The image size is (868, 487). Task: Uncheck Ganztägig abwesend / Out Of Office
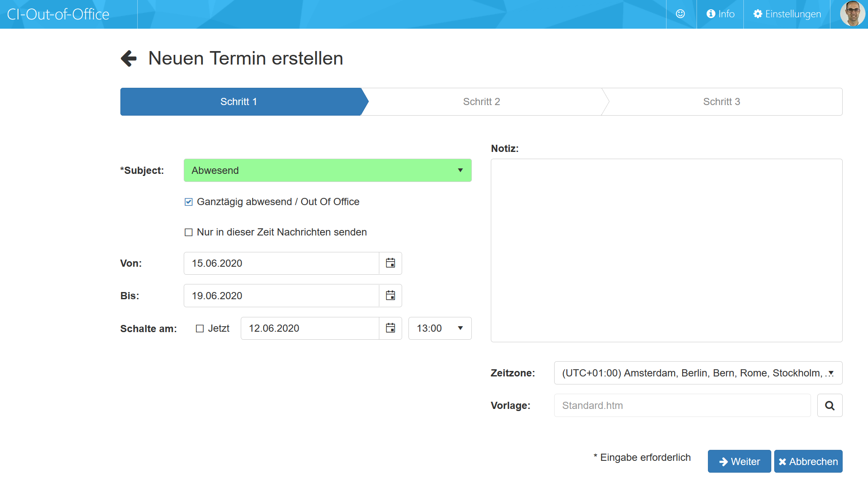click(x=188, y=202)
